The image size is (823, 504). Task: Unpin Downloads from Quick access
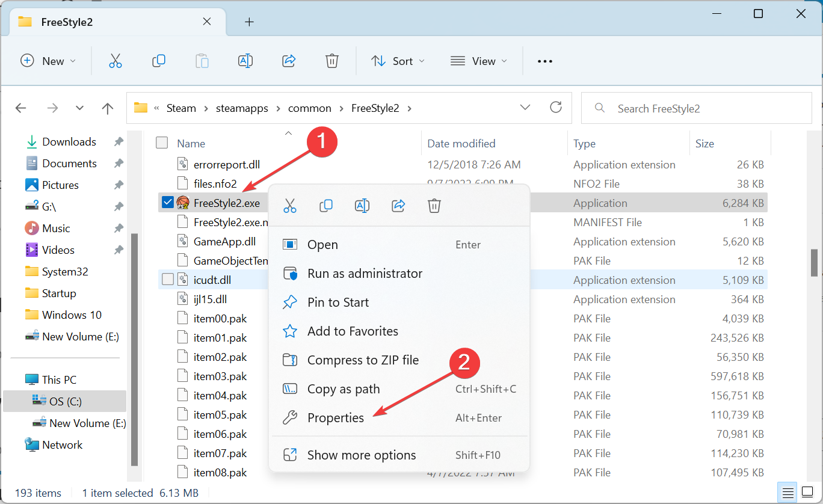click(x=119, y=142)
